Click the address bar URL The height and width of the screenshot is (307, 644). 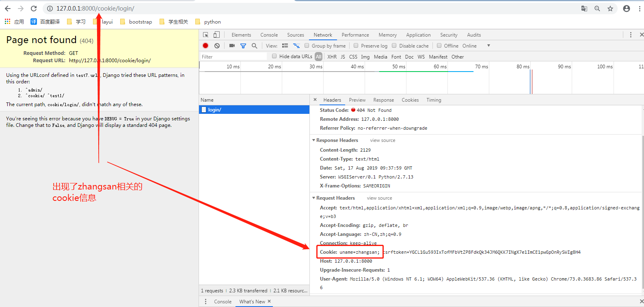tap(95, 9)
